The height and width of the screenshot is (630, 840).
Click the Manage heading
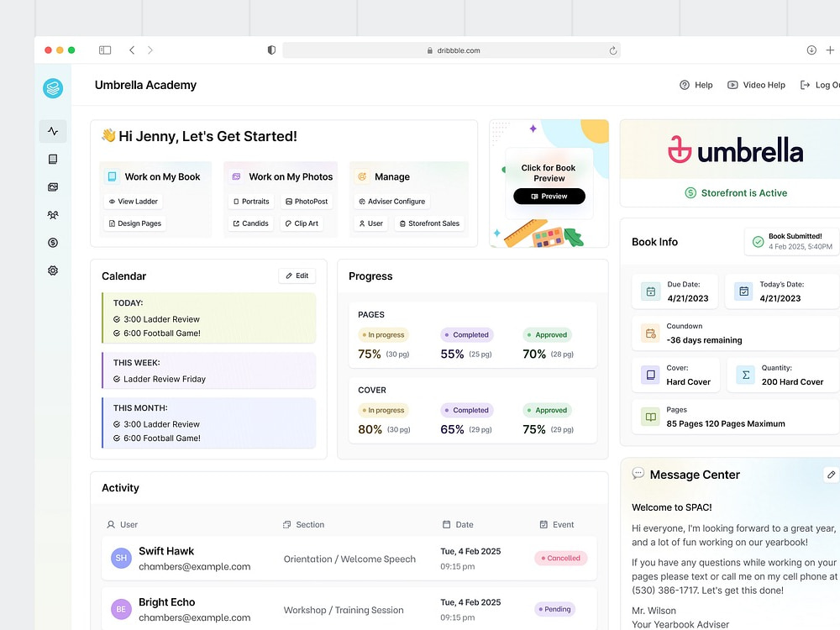coord(392,176)
